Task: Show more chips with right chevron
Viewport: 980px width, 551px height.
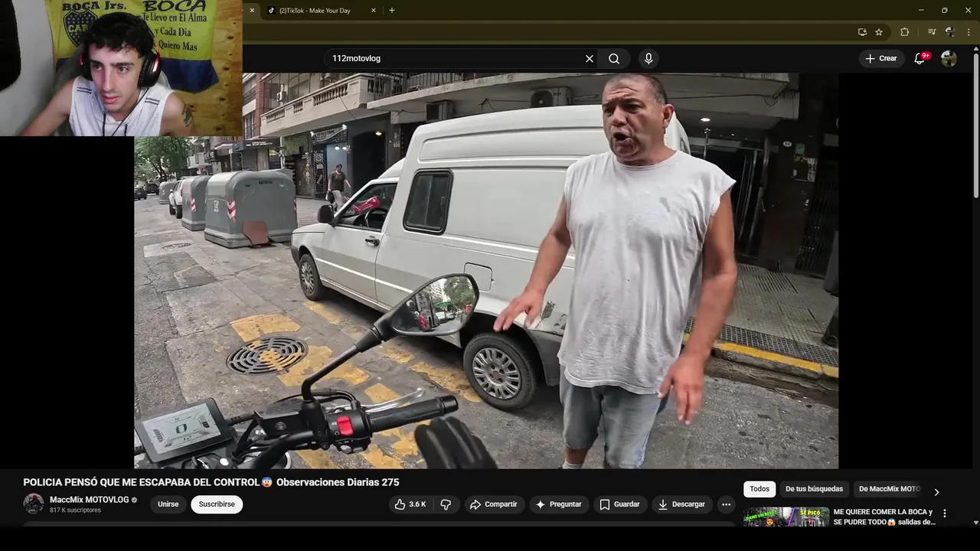Action: point(936,492)
